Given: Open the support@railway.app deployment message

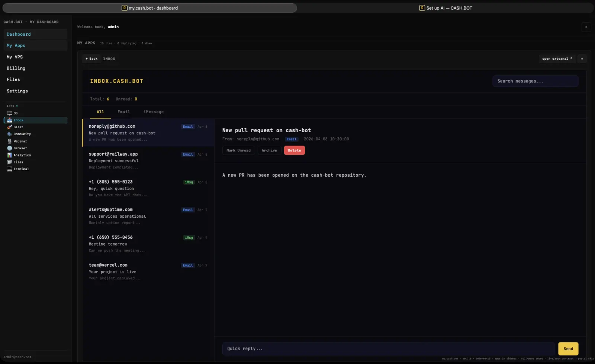Looking at the screenshot, I should click(148, 160).
